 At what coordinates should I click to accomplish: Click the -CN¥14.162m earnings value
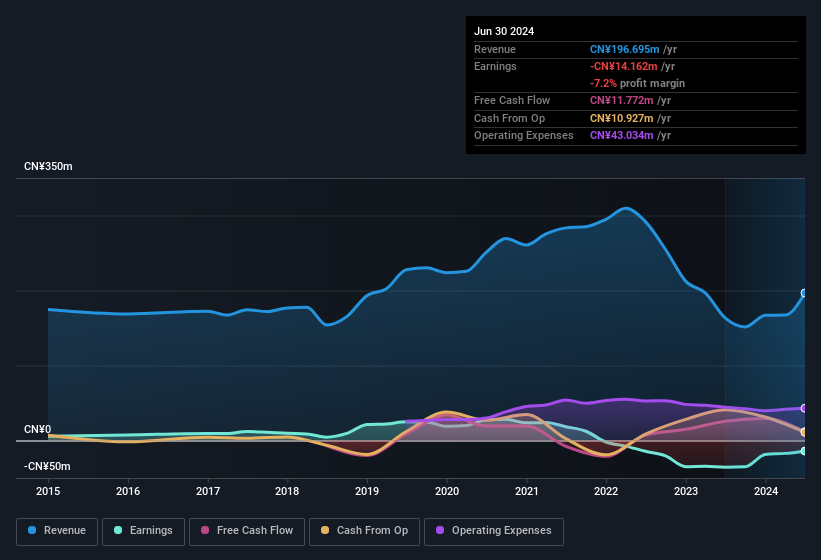624,66
